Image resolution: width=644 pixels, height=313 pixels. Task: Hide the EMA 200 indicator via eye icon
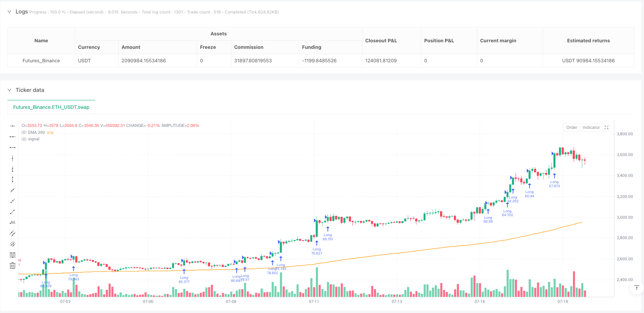pos(24,132)
